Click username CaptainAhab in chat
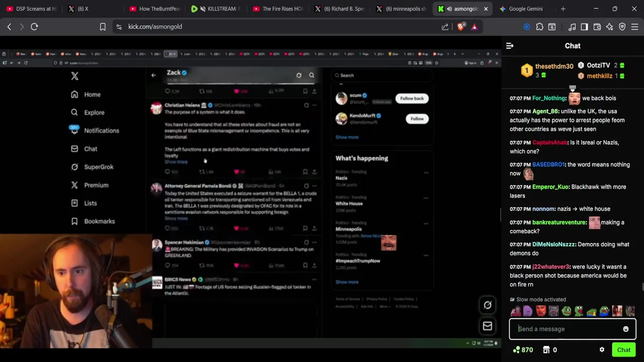This screenshot has width=644, height=362. [x=549, y=143]
